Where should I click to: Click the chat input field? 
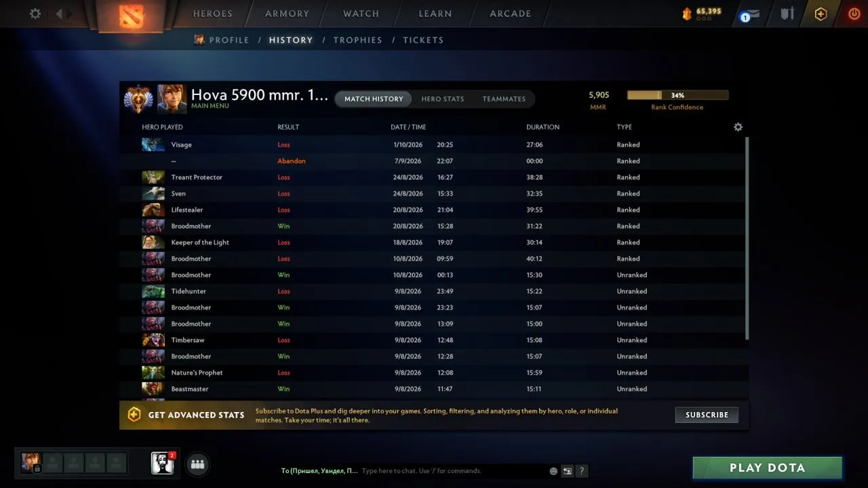pyautogui.click(x=453, y=471)
